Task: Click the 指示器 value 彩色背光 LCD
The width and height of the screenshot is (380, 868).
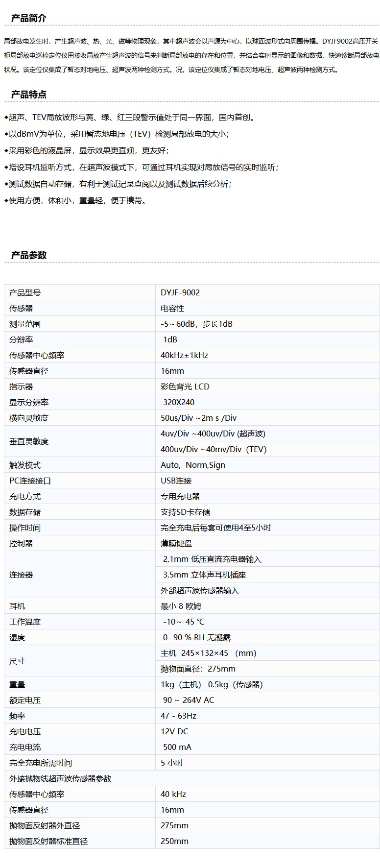Action: click(185, 386)
